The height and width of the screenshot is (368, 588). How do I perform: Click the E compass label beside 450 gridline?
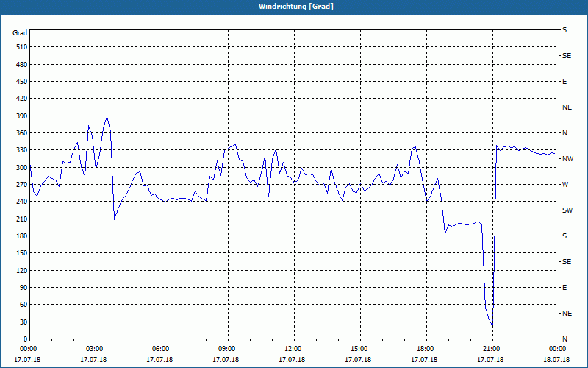(564, 82)
